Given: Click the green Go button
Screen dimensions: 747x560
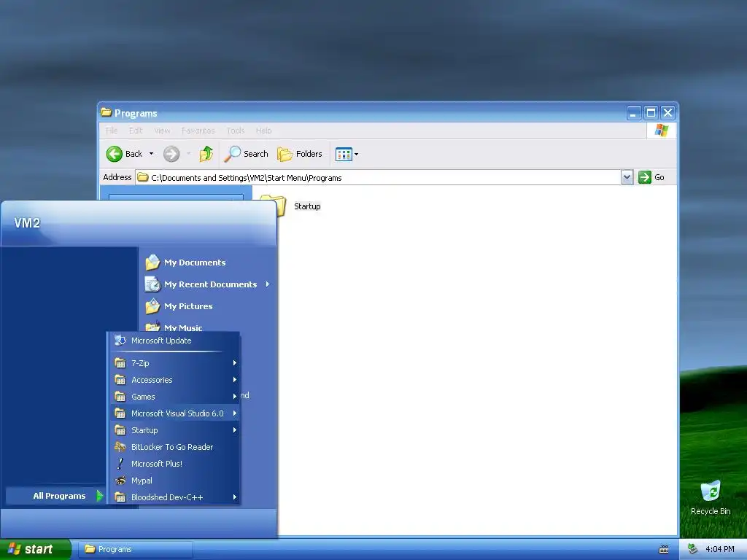Looking at the screenshot, I should 651,177.
